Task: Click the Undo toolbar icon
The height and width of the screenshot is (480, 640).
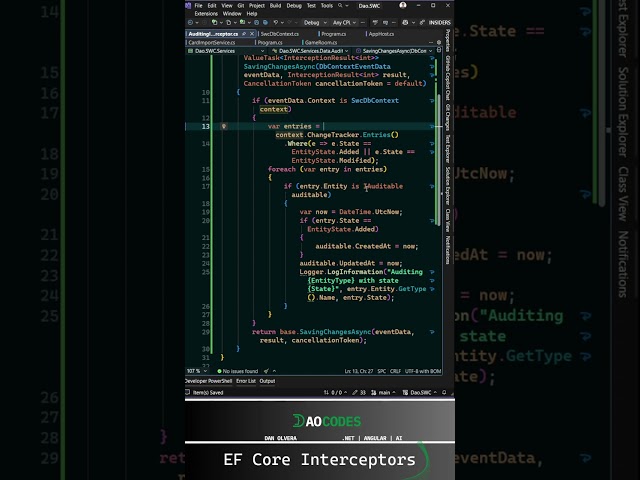Action: pyautogui.click(x=276, y=22)
